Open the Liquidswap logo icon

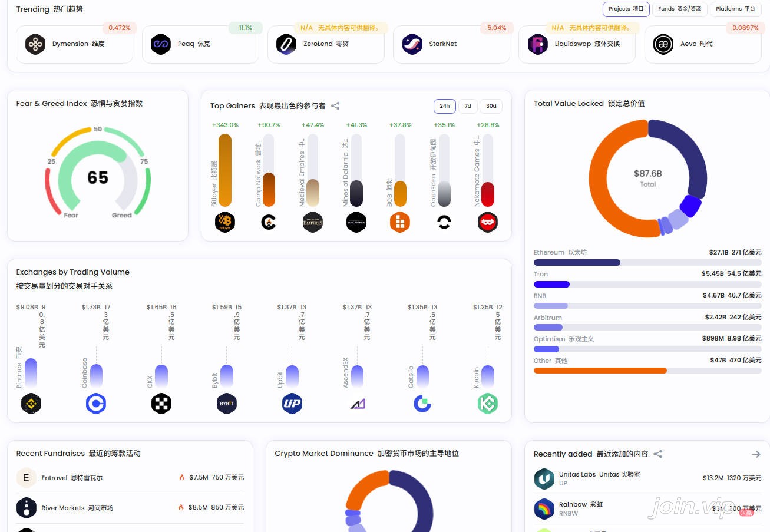(x=537, y=44)
